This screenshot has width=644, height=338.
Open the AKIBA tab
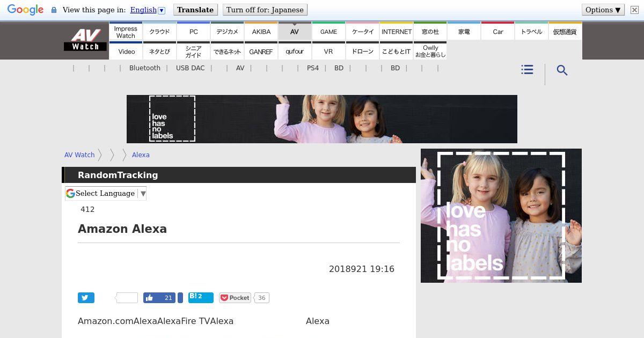[261, 32]
